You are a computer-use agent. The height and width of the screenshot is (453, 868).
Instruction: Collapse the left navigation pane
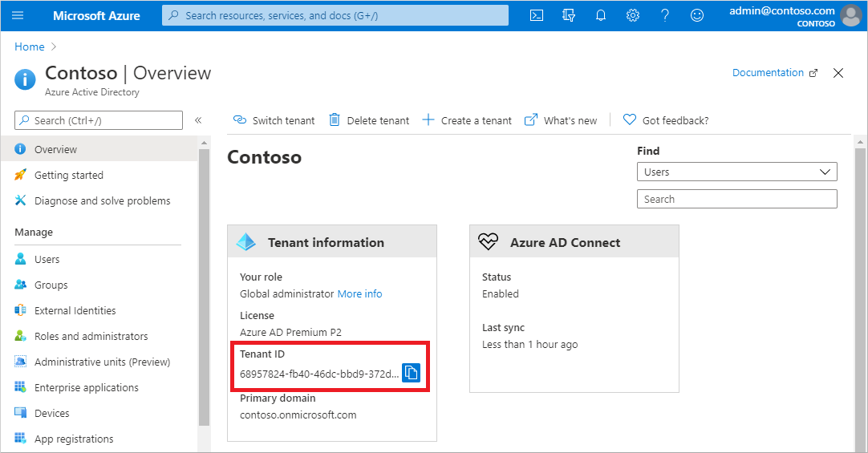198,120
